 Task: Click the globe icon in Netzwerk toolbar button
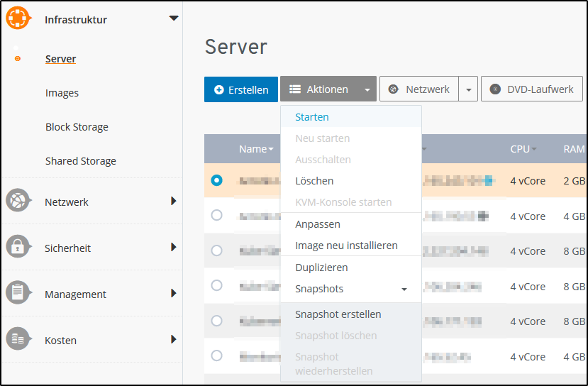[393, 89]
